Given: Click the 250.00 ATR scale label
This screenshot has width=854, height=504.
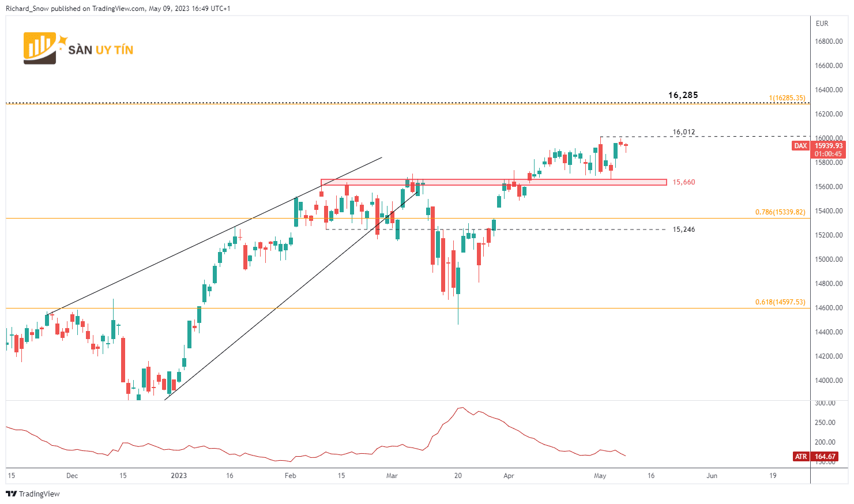Looking at the screenshot, I should (825, 423).
